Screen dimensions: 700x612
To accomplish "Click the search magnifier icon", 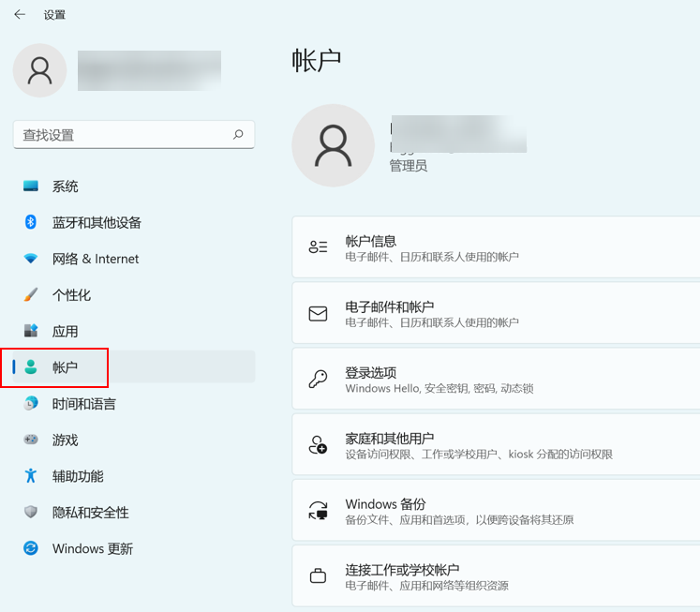I will (238, 135).
